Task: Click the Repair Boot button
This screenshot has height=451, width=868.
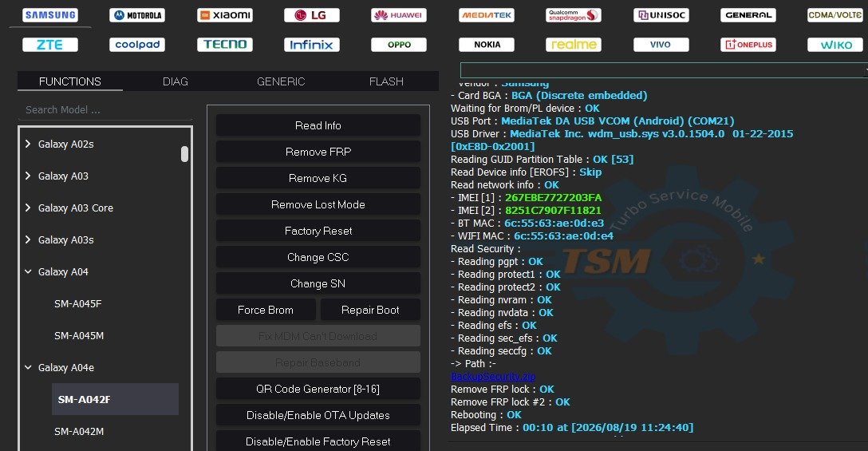Action: 370,310
